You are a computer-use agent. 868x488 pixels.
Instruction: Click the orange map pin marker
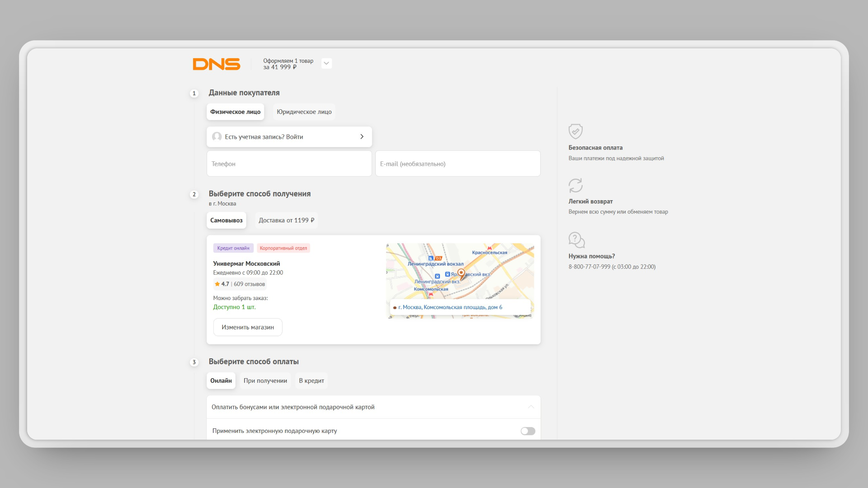[x=461, y=273]
